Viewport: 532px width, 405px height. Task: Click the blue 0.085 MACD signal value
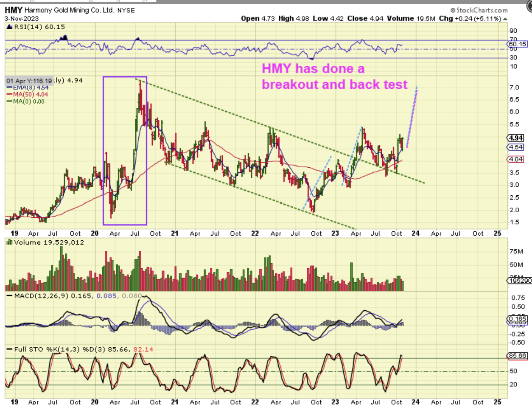[x=106, y=295]
